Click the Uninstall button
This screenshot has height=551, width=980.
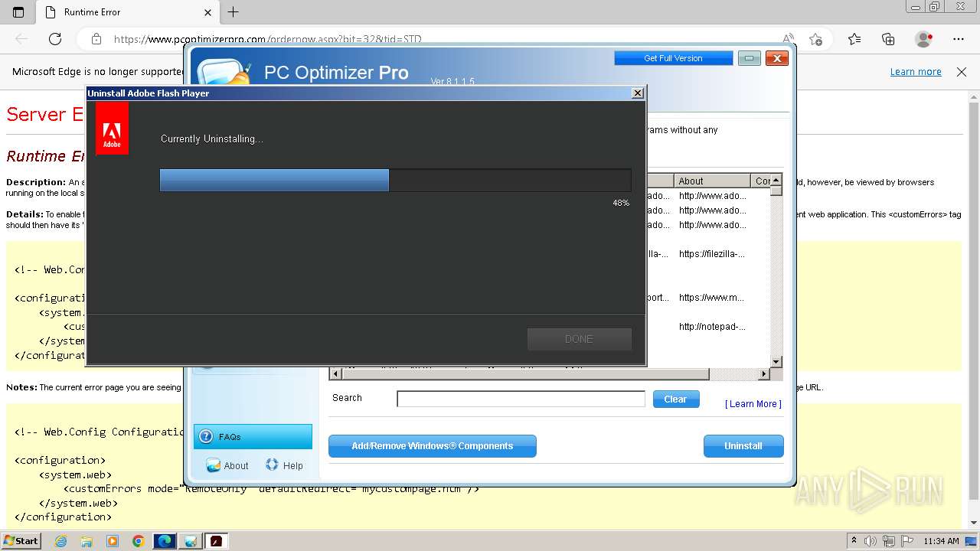[x=743, y=446]
